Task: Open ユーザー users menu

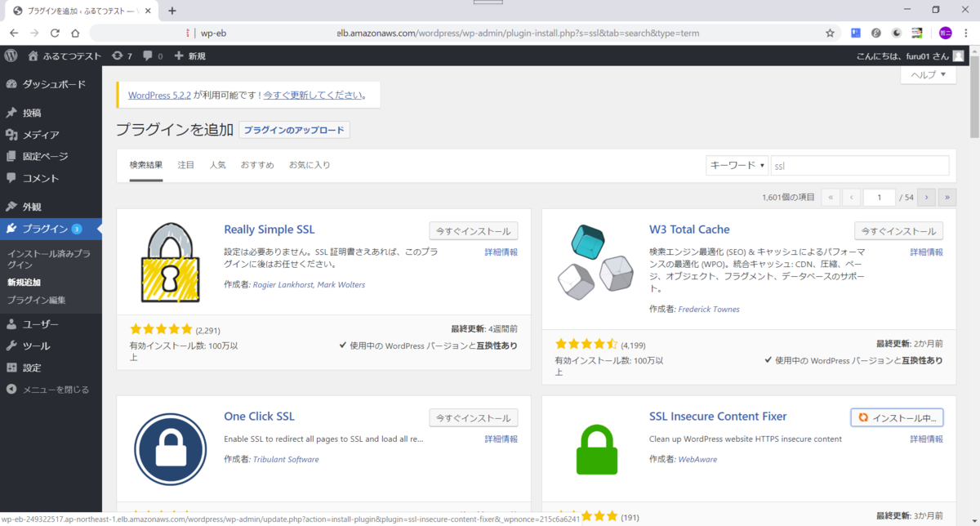Action: click(51, 324)
